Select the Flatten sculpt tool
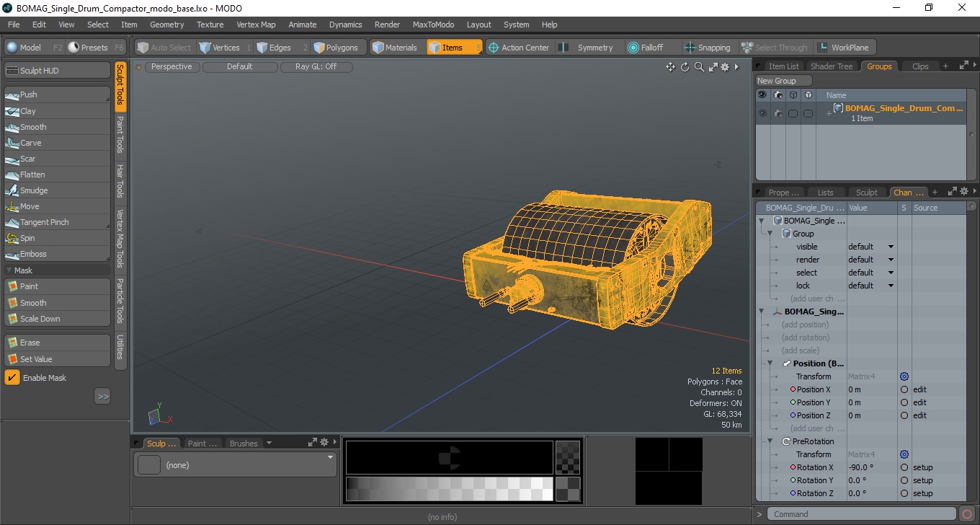980x525 pixels. click(x=57, y=175)
